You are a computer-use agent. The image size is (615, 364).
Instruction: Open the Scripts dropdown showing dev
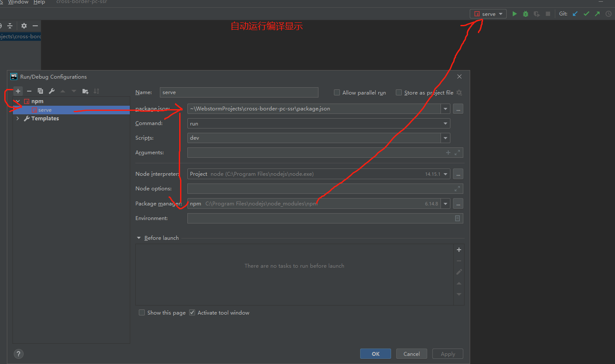pyautogui.click(x=445, y=138)
